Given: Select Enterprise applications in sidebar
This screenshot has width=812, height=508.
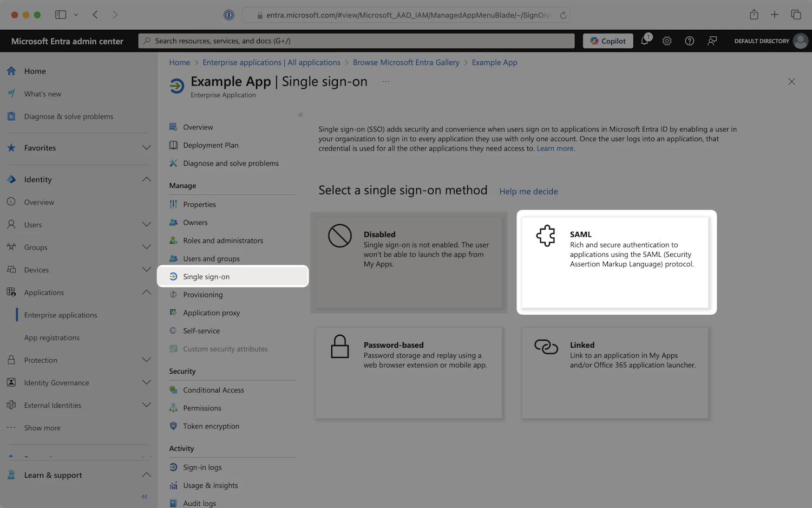Looking at the screenshot, I should pos(61,315).
